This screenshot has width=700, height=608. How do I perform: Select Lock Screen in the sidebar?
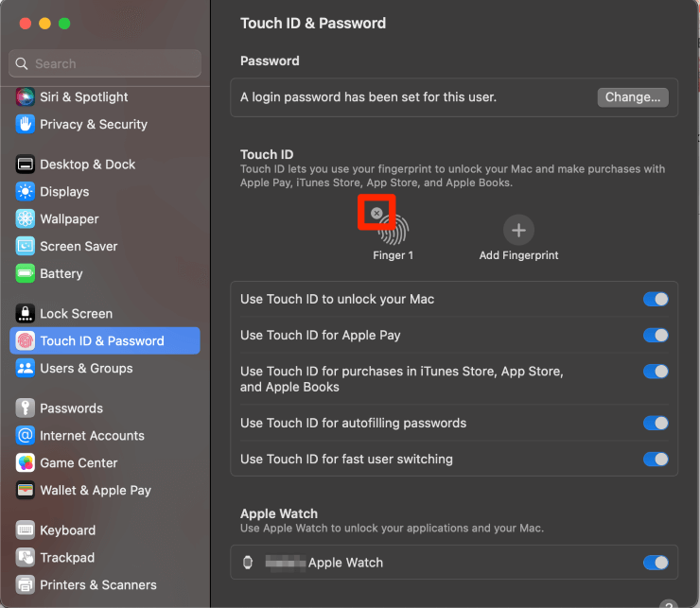point(76,313)
